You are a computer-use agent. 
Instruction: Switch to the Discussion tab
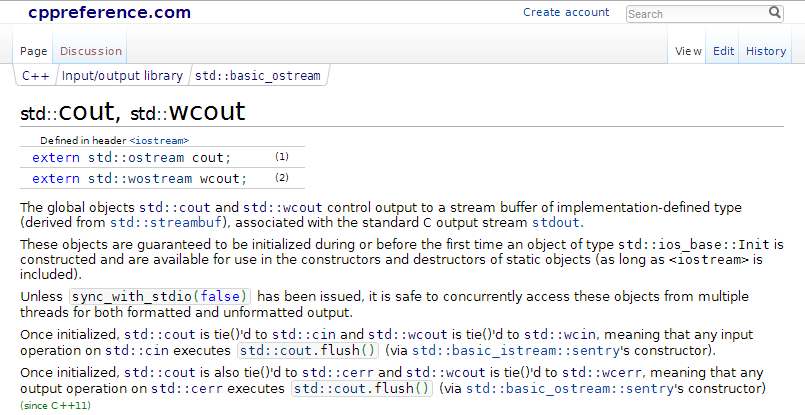(x=91, y=51)
